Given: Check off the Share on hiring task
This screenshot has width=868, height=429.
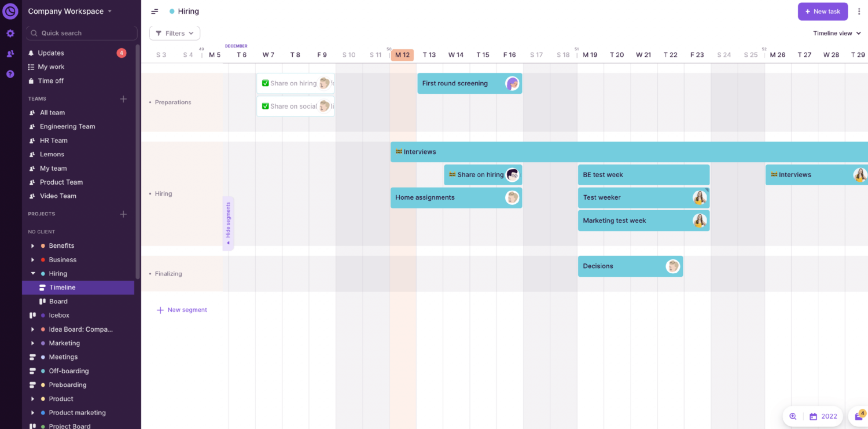Looking at the screenshot, I should [x=266, y=83].
